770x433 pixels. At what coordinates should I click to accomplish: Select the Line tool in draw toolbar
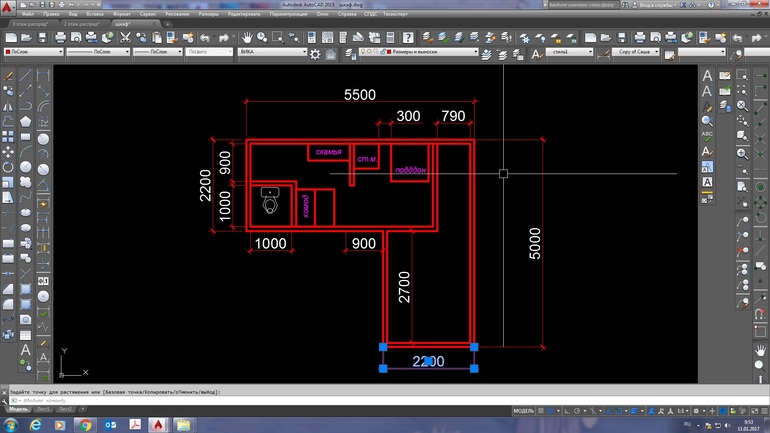[26, 74]
